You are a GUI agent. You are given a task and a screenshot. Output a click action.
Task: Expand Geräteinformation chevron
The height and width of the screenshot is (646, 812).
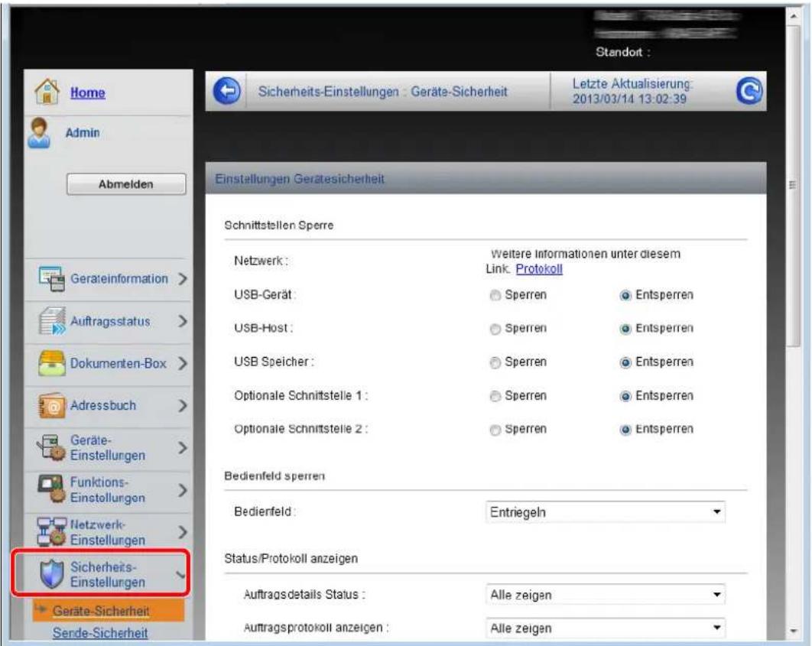182,279
